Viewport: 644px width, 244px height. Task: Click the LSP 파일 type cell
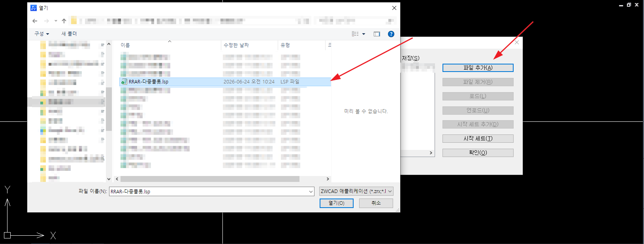tap(290, 82)
